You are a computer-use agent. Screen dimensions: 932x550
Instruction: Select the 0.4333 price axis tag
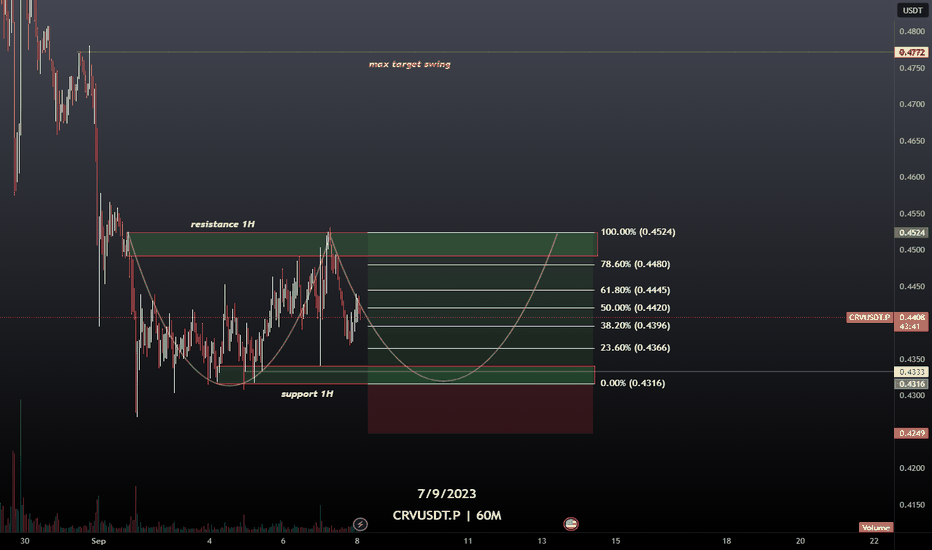[x=912, y=372]
